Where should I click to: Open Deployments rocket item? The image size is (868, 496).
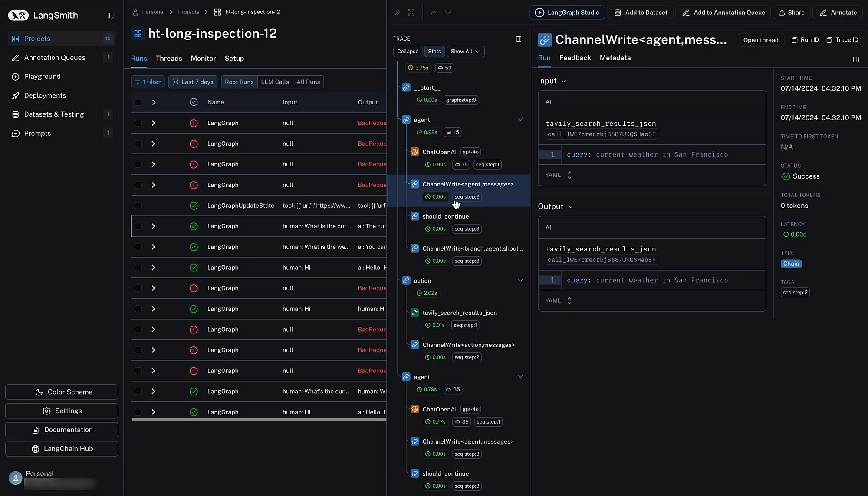tap(45, 95)
